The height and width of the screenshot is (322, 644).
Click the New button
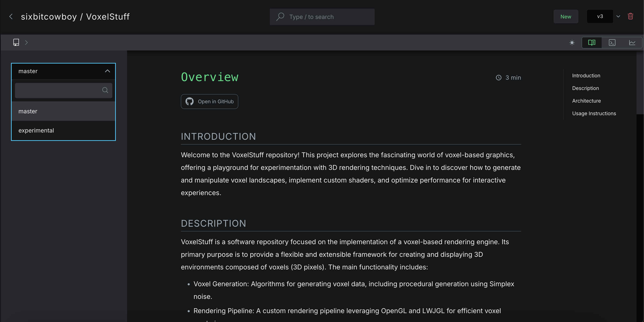(x=566, y=17)
